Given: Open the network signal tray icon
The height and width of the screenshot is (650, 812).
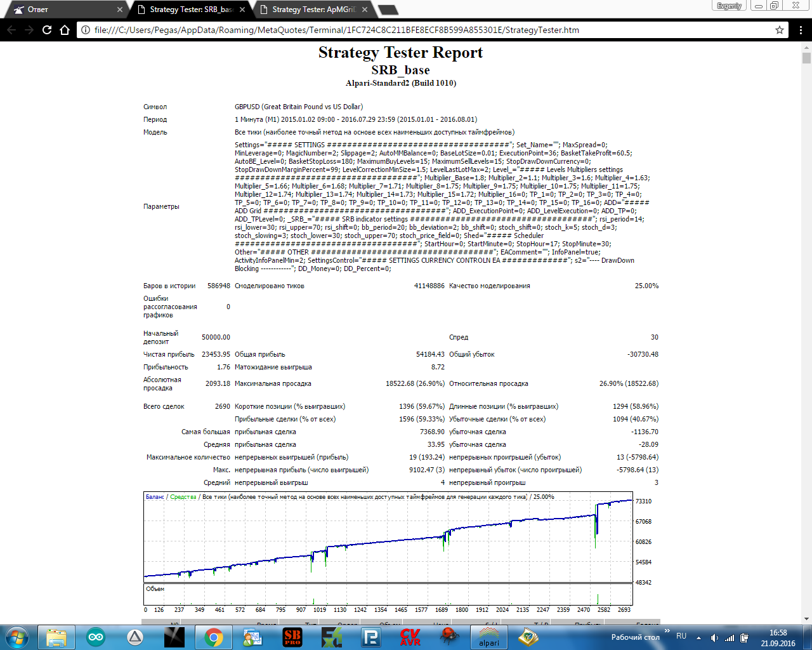Looking at the screenshot, I should click(730, 638).
